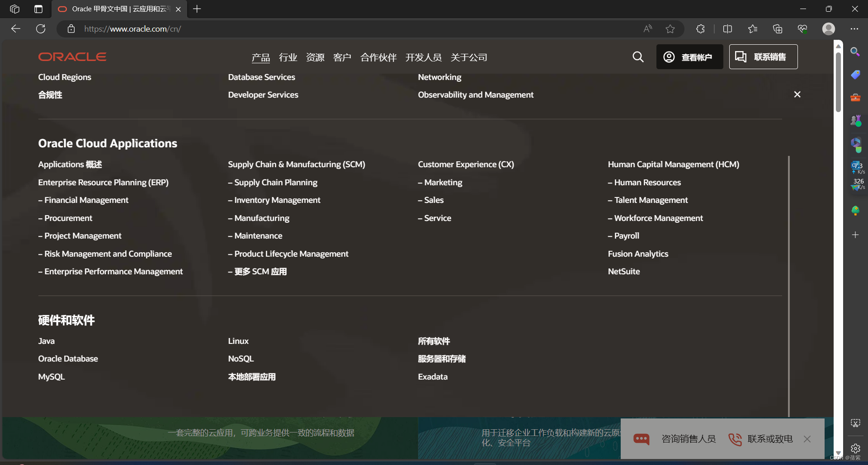
Task: Click 联系销售 button
Action: point(763,57)
